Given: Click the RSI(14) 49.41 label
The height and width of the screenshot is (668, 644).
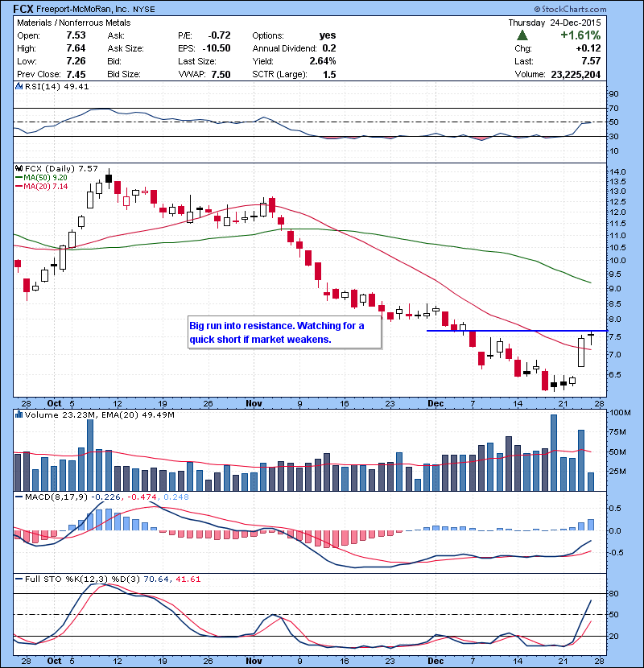Looking at the screenshot, I should (56, 86).
